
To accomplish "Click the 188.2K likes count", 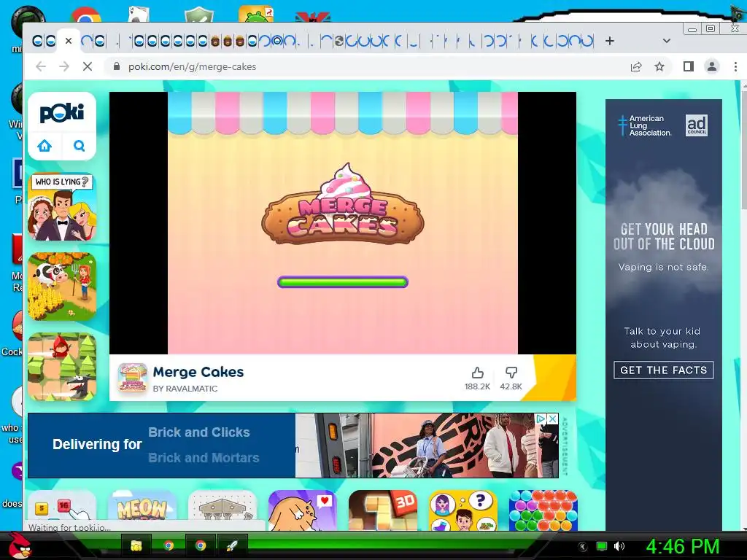I will click(x=477, y=386).
